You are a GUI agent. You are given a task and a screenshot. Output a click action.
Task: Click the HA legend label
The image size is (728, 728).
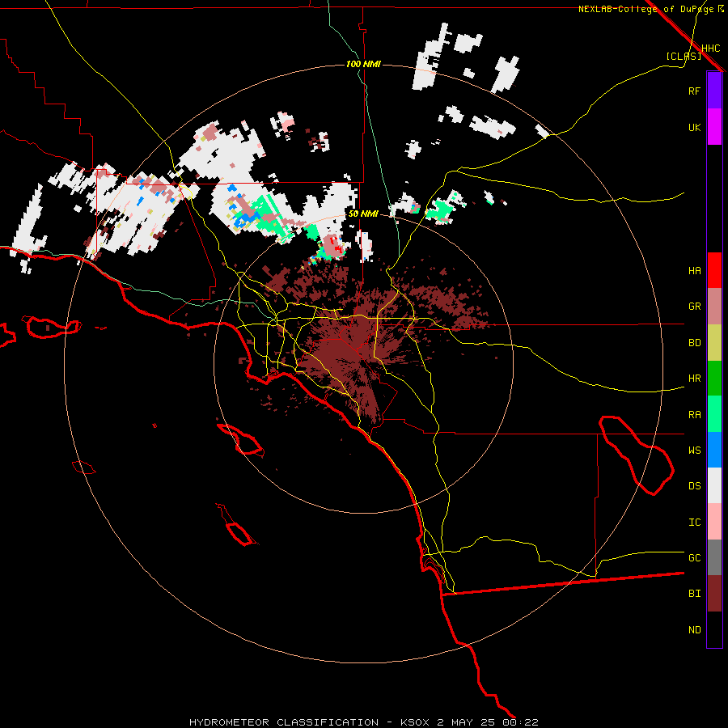694,271
